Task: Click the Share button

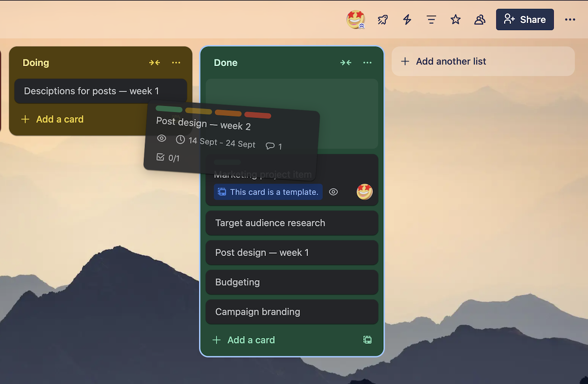Action: [525, 20]
